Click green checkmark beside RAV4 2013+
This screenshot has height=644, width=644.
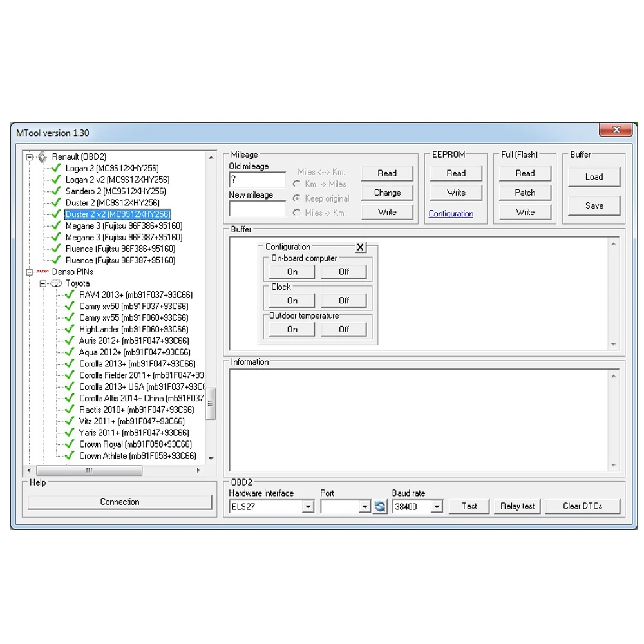tap(70, 294)
